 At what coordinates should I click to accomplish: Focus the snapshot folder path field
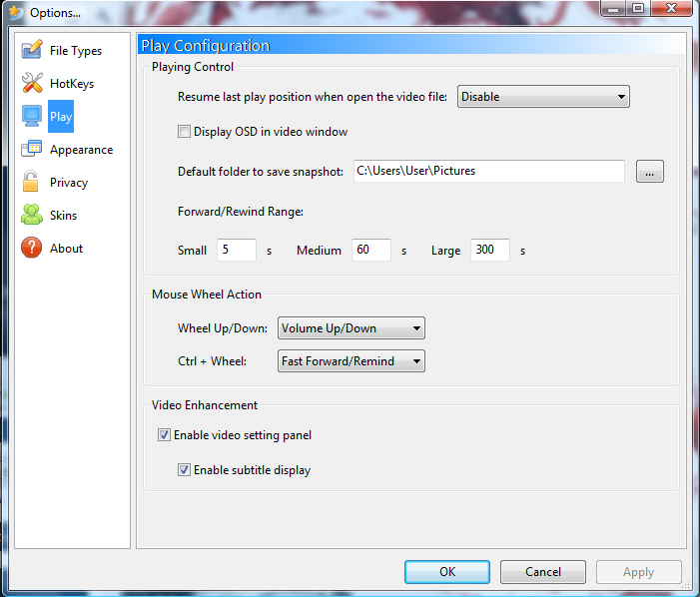[x=489, y=171]
